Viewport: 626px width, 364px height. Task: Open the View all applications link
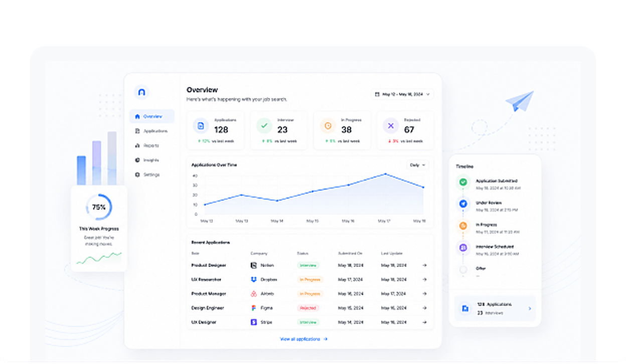coord(303,339)
